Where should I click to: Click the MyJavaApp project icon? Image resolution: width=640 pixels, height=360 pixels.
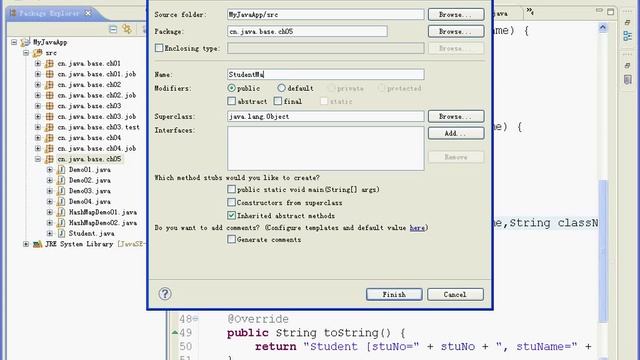click(26, 42)
